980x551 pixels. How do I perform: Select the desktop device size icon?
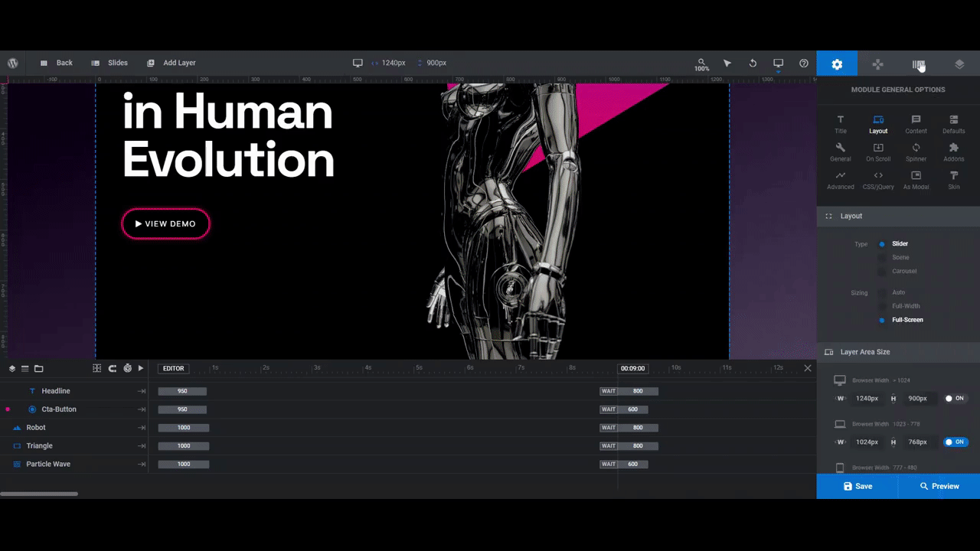coord(358,63)
